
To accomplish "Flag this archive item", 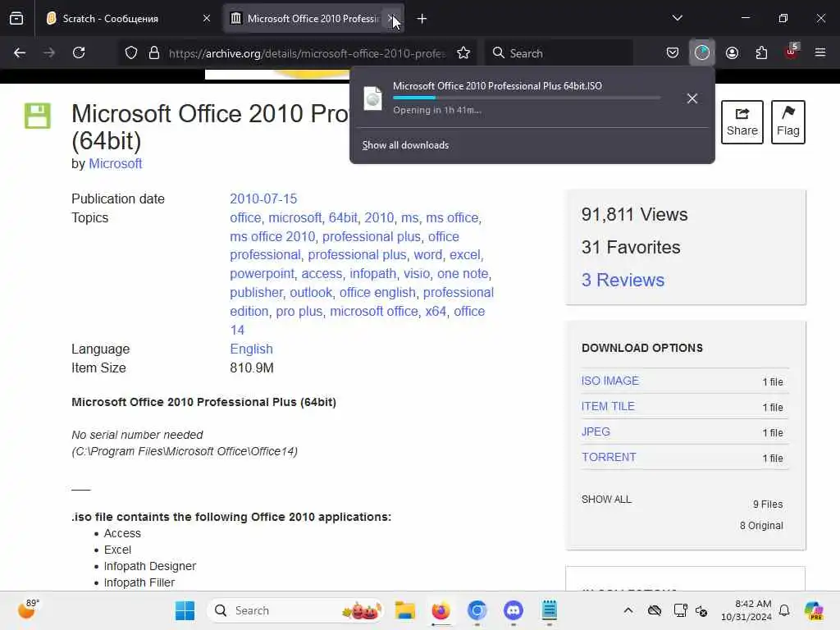I will coord(788,122).
